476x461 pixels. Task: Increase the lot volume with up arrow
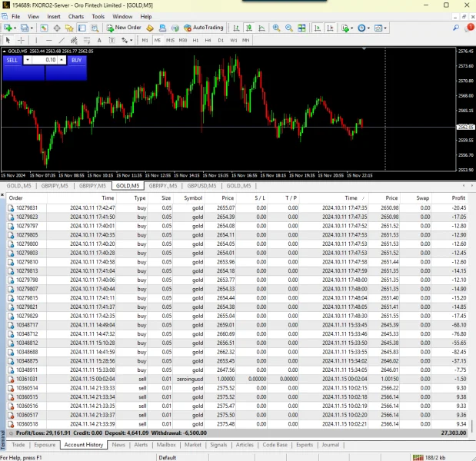pyautogui.click(x=62, y=58)
